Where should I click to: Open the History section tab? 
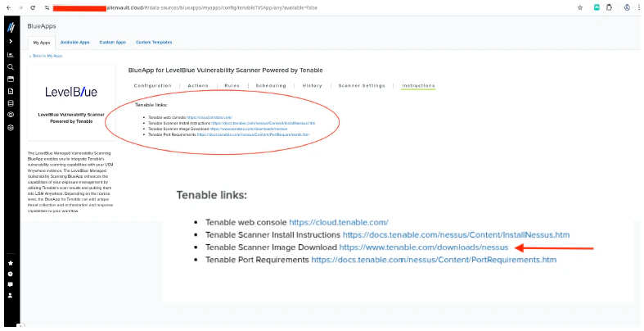[312, 85]
